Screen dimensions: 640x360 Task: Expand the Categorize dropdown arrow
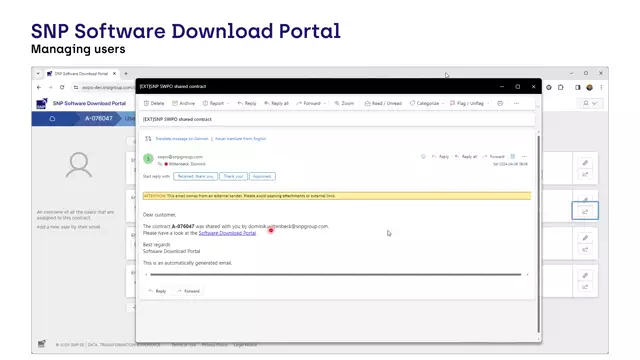click(443, 104)
